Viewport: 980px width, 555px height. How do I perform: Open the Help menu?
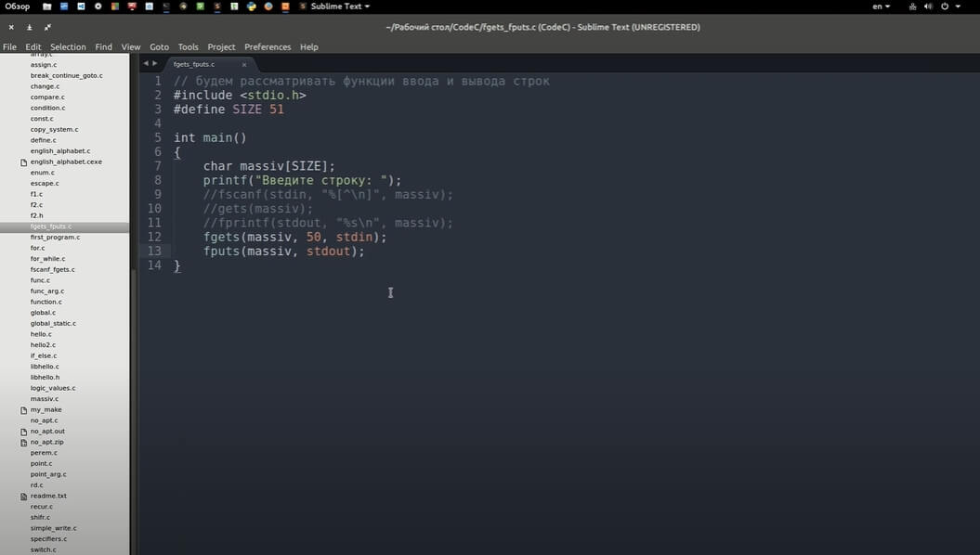[308, 46]
